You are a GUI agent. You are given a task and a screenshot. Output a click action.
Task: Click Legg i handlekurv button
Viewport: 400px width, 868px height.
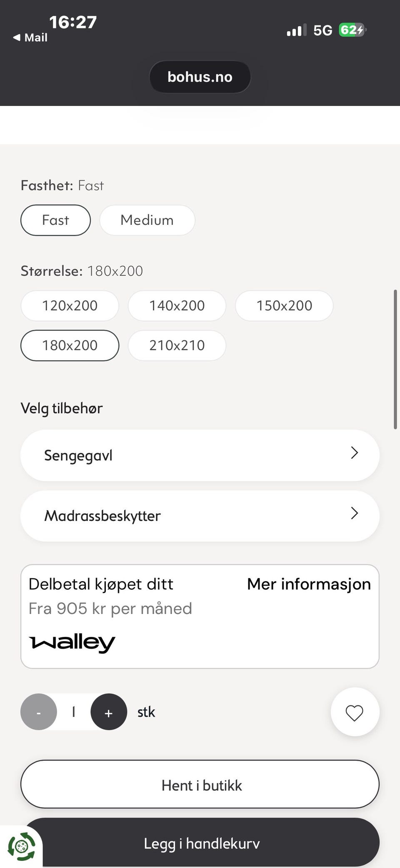(x=202, y=843)
